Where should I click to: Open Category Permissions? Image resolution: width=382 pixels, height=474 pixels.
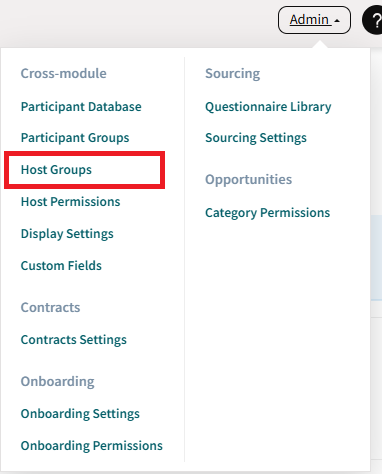coord(268,213)
